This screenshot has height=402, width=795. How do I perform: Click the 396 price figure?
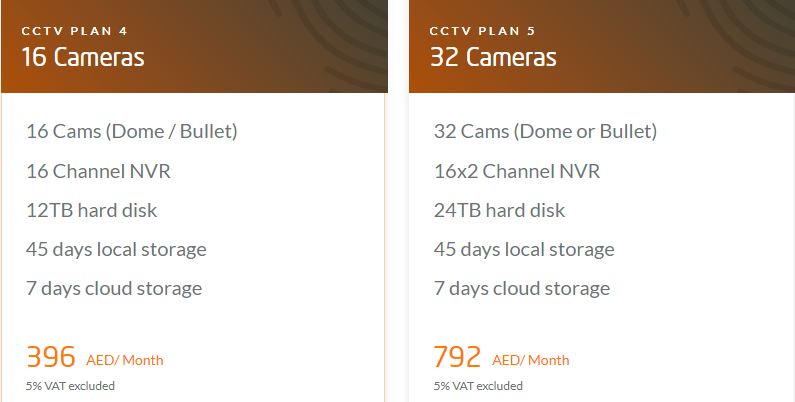pyautogui.click(x=51, y=357)
